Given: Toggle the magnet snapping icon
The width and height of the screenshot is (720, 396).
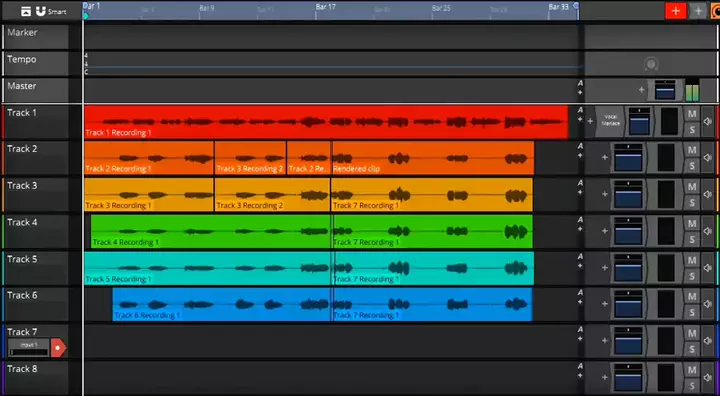Looking at the screenshot, I should 41,11.
